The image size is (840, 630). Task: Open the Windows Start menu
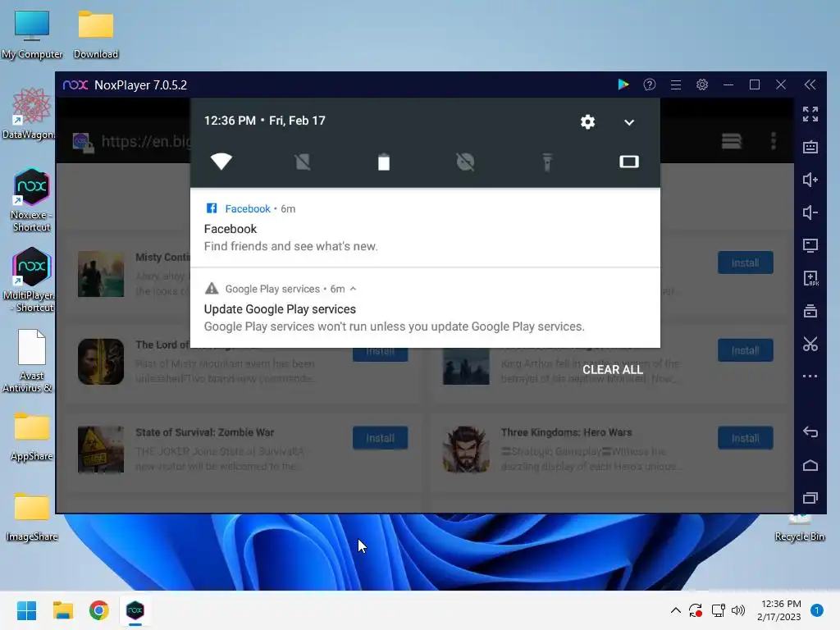(x=26, y=610)
